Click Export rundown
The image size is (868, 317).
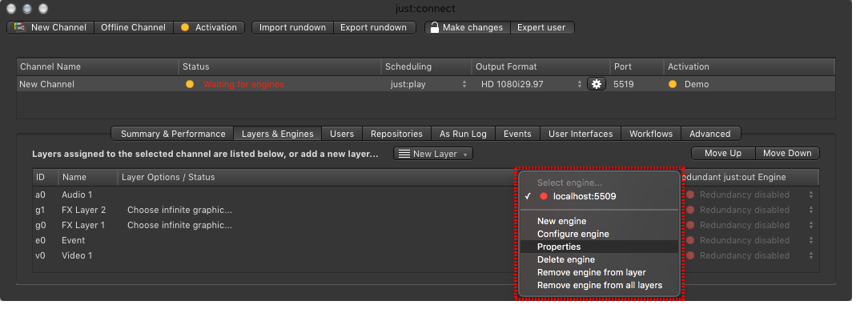pyautogui.click(x=374, y=27)
